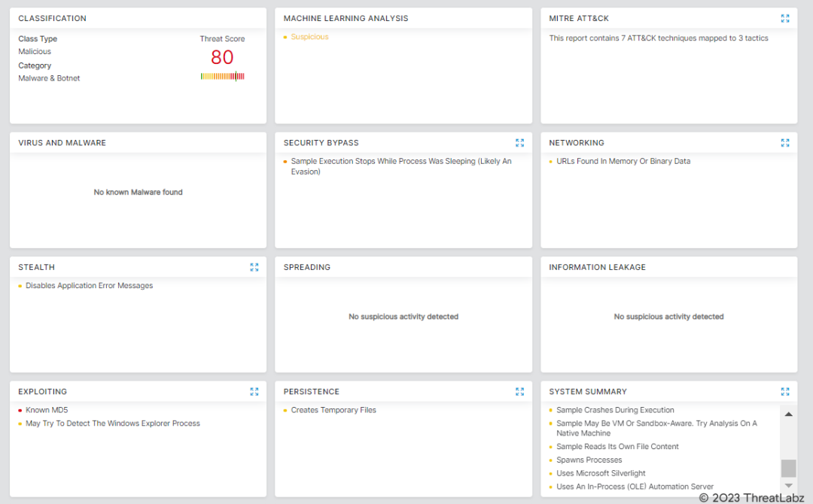The height and width of the screenshot is (504, 813).
Task: Click 'URLs Found In Memory Or Binary Data'
Action: coord(623,161)
